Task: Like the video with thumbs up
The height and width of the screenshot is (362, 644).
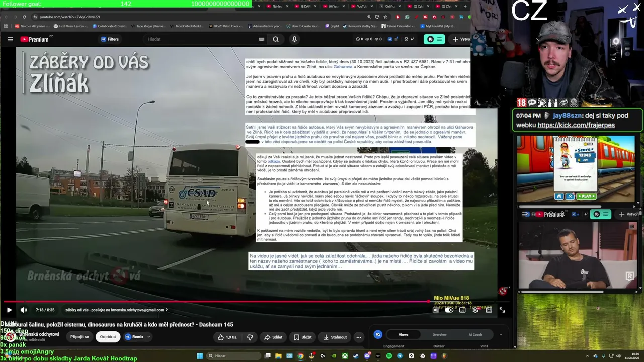Action: click(x=228, y=337)
